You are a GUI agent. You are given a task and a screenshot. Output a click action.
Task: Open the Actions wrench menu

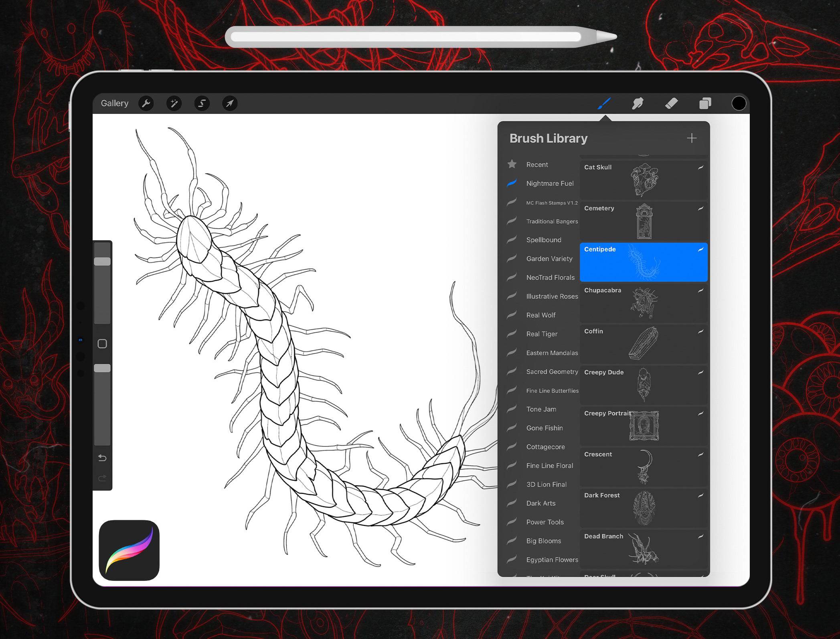pyautogui.click(x=146, y=103)
